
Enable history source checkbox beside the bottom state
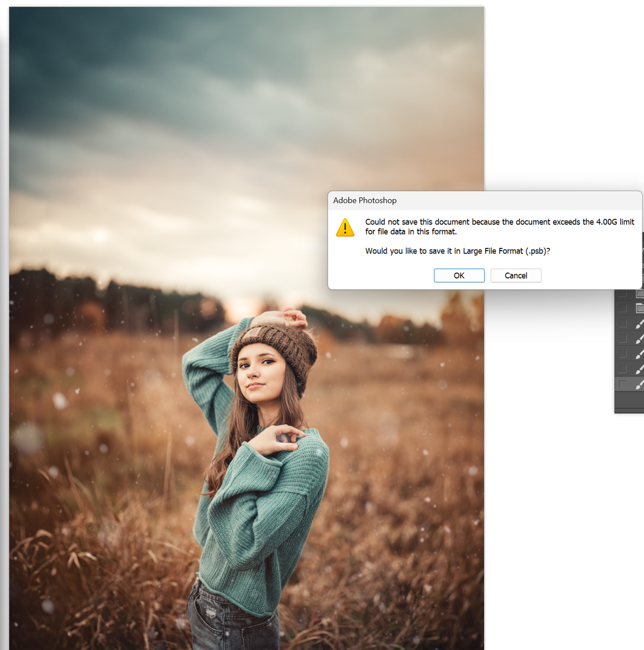pos(623,384)
